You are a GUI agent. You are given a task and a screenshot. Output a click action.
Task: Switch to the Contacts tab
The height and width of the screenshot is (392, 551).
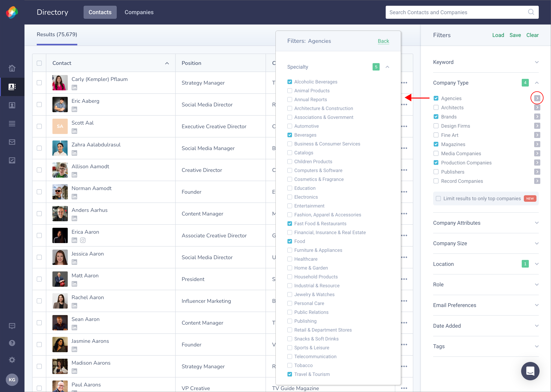coord(100,12)
